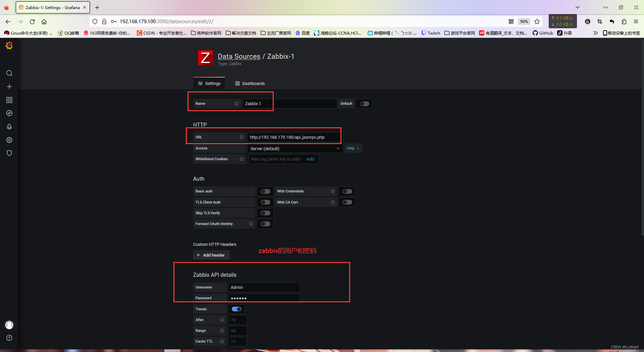Click the Zabbix red Z logo
Screen dimensions: 644x352
tap(205, 58)
